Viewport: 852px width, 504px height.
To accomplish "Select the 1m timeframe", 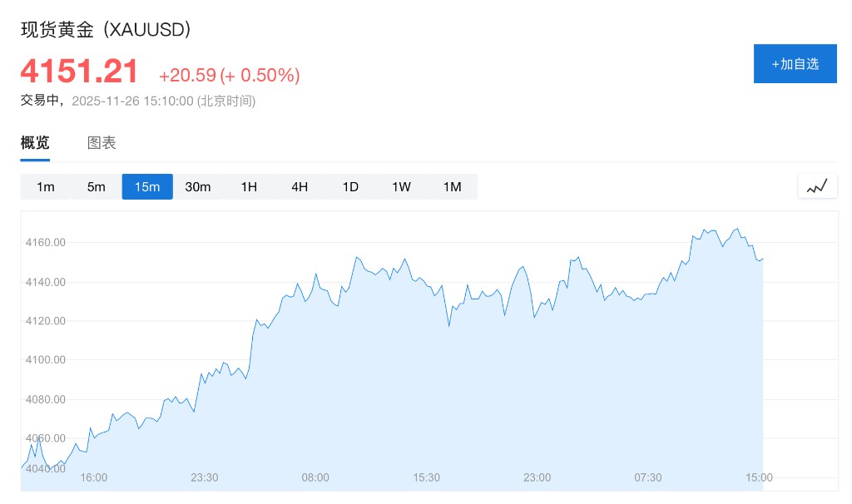I will click(x=46, y=187).
